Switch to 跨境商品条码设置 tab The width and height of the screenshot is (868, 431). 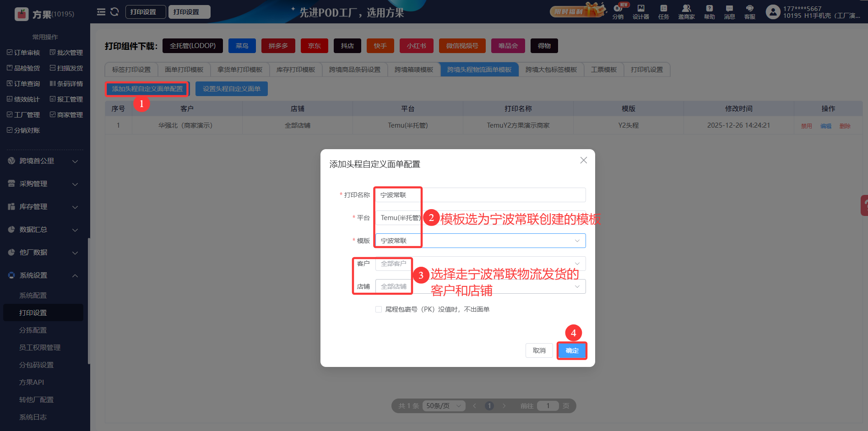355,70
